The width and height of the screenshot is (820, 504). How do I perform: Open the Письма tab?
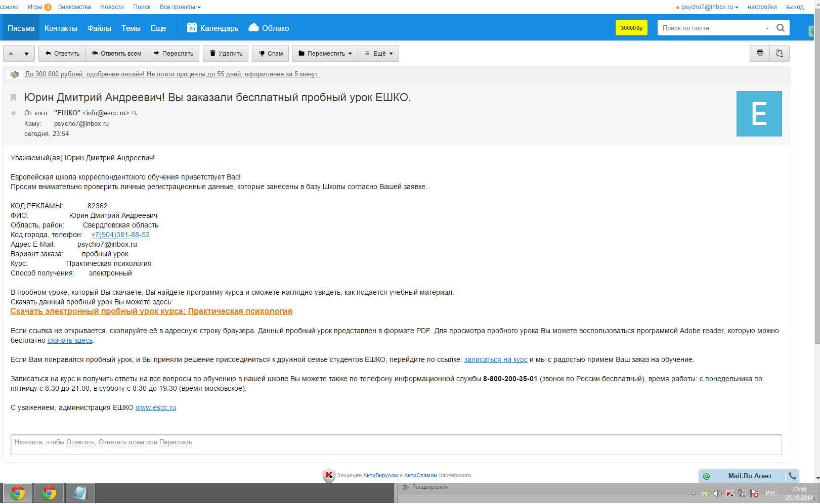(x=21, y=28)
